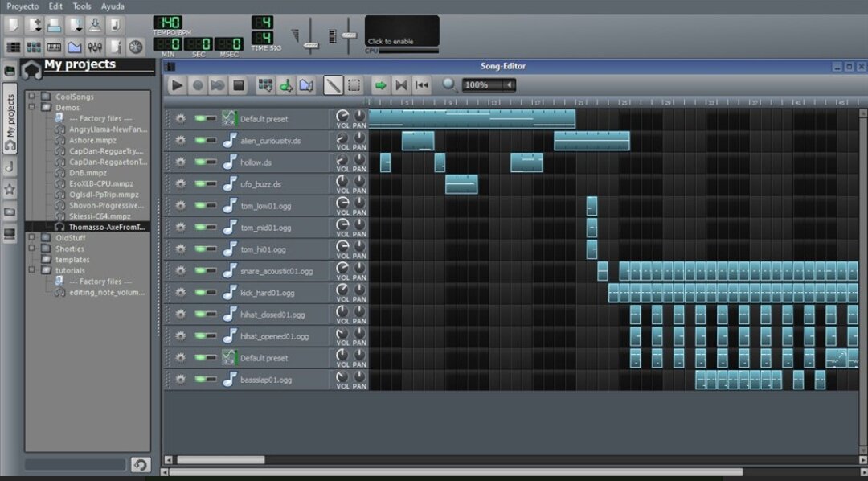The image size is (868, 481).
Task: Collapse the Demos folder
Action: [32, 107]
